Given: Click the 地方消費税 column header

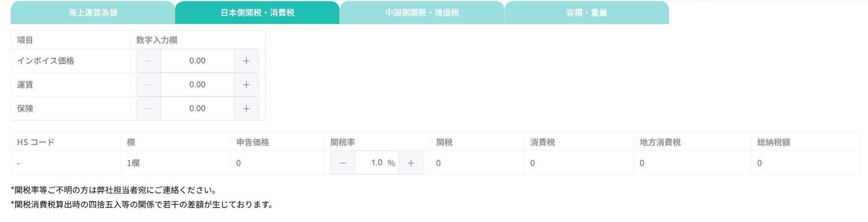Looking at the screenshot, I should pyautogui.click(x=692, y=142).
